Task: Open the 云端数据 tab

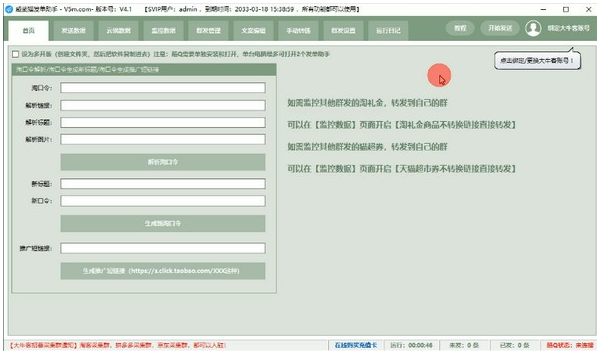Action: coord(118,30)
